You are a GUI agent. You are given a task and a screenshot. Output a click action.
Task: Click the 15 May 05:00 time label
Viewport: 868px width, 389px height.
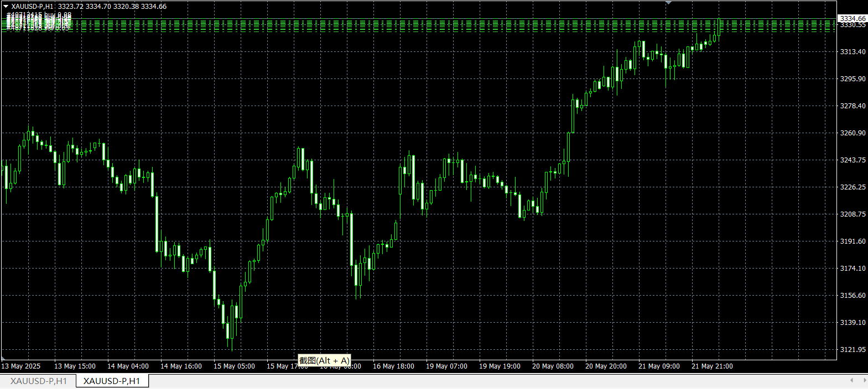(234, 366)
